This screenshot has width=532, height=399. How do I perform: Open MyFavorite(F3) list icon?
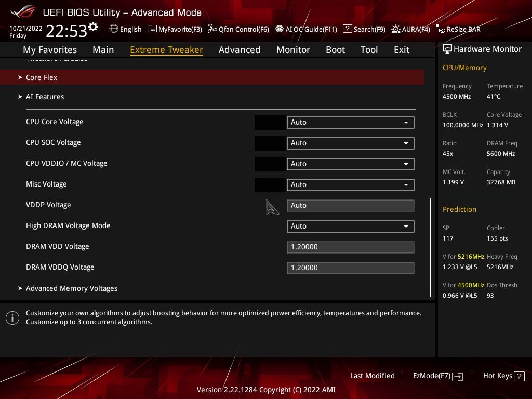(152, 29)
